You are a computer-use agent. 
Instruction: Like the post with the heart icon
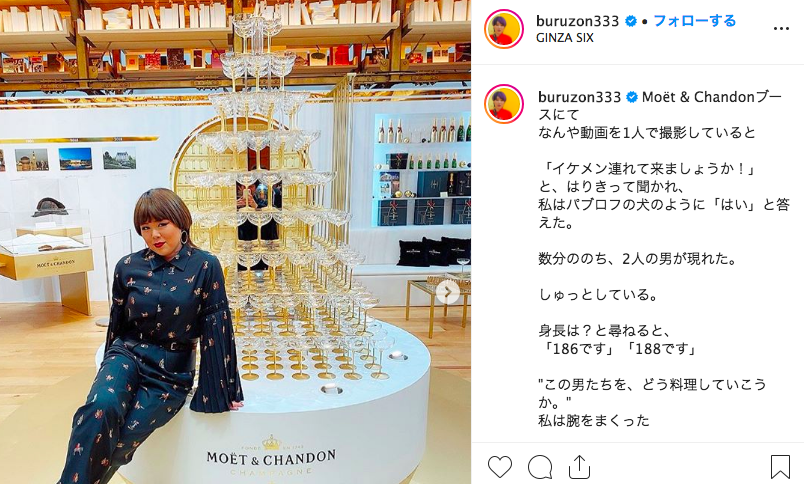pos(500,467)
